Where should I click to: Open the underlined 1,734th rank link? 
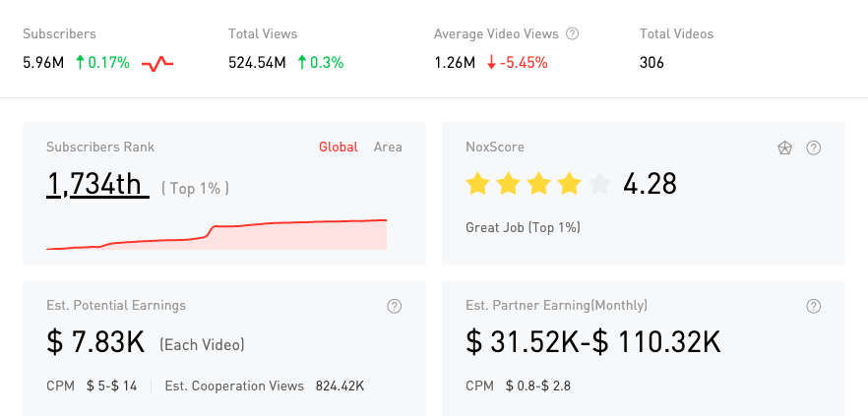96,184
